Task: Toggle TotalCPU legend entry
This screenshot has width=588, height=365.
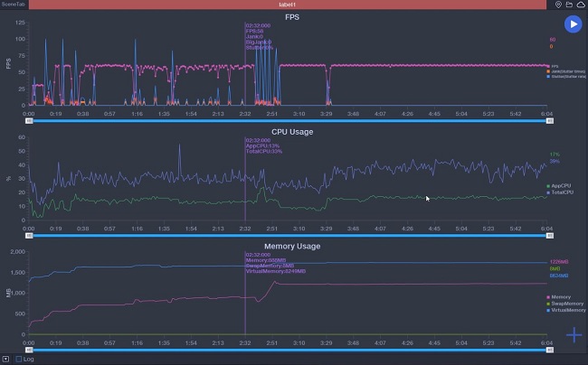Action: pos(561,192)
